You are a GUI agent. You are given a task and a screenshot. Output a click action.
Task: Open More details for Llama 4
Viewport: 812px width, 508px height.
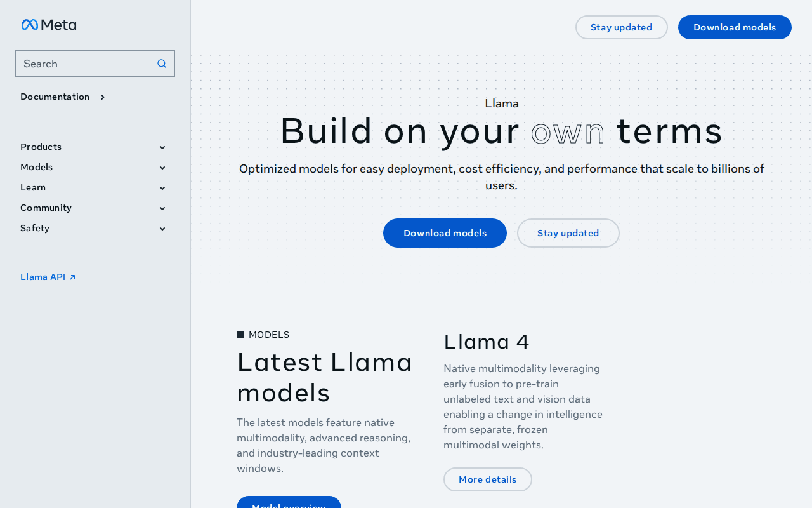pos(488,479)
